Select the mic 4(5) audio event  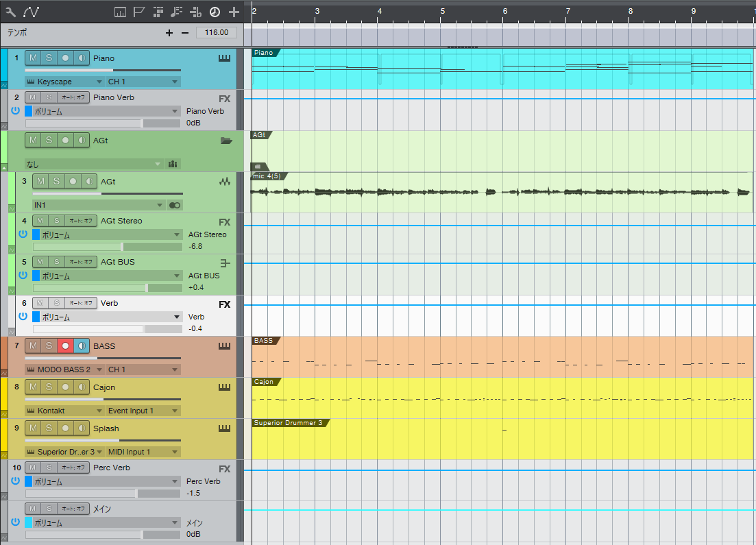click(502, 193)
